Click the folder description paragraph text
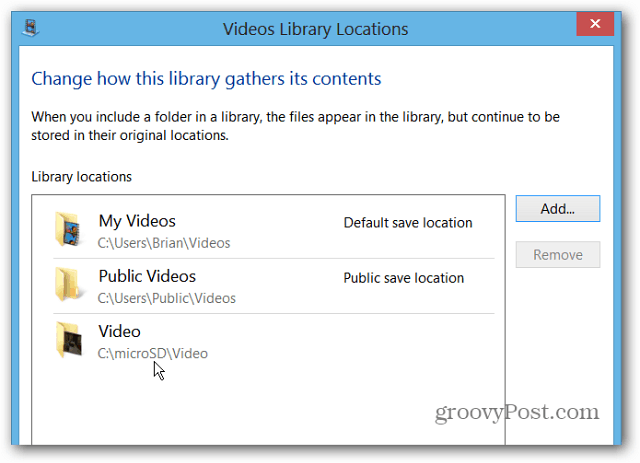Image resolution: width=640 pixels, height=463 pixels. click(295, 126)
